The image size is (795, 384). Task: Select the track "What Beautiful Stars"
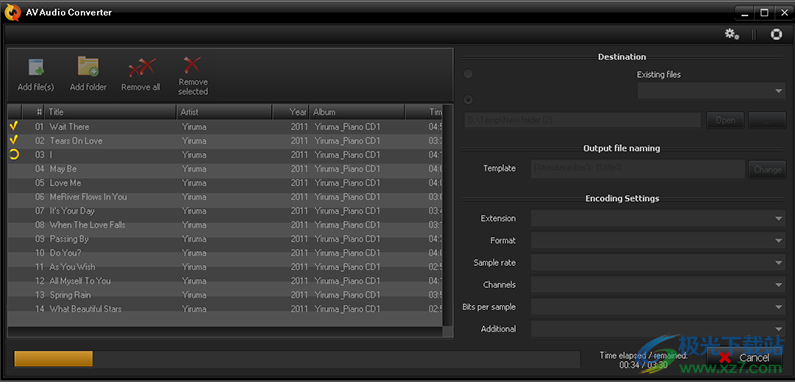(x=225, y=308)
